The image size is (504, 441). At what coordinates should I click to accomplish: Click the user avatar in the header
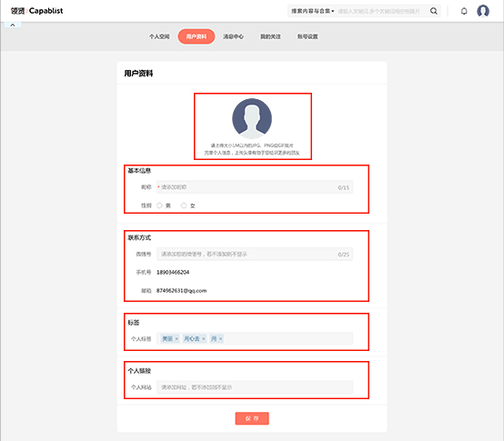483,11
